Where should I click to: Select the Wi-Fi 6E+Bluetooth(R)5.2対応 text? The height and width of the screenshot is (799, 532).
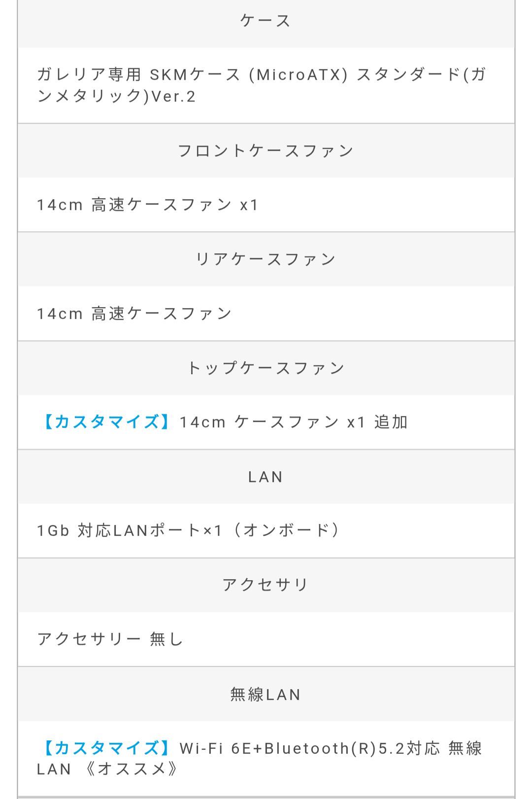coord(309,749)
